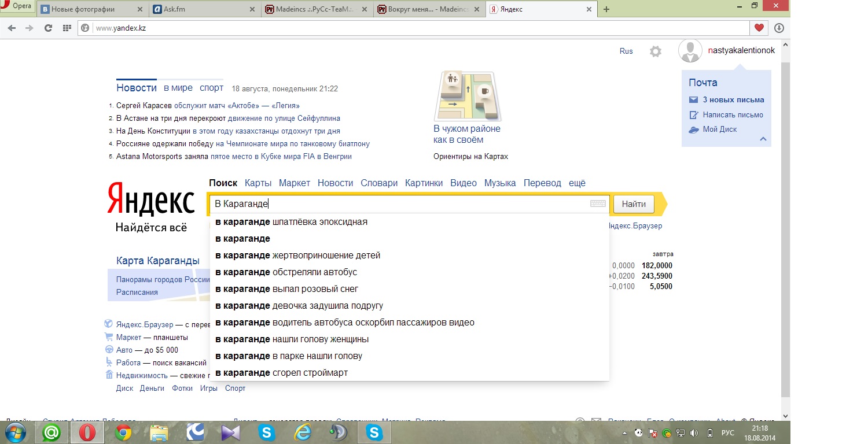
Task: Open the Деньги link in footer row
Action: tap(152, 388)
